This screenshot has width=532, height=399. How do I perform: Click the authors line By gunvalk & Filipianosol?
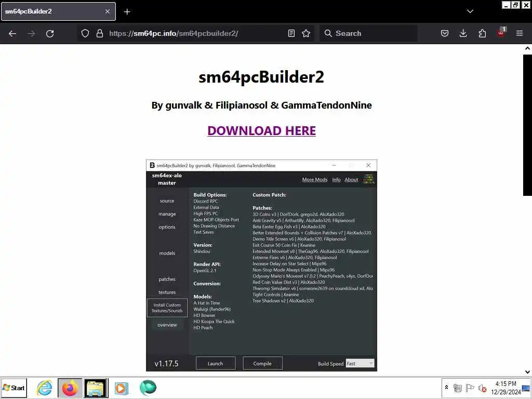262,105
